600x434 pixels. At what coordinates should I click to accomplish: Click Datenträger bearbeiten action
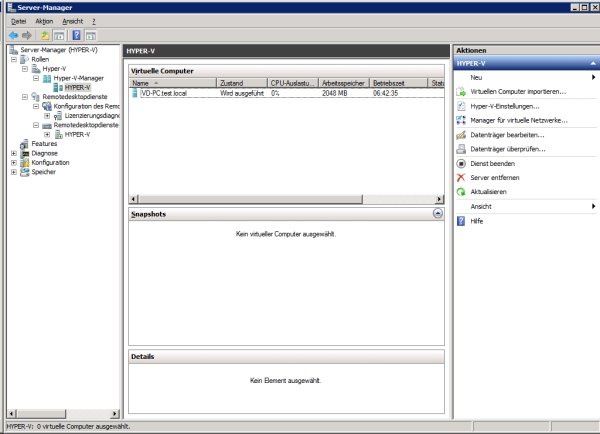point(507,134)
